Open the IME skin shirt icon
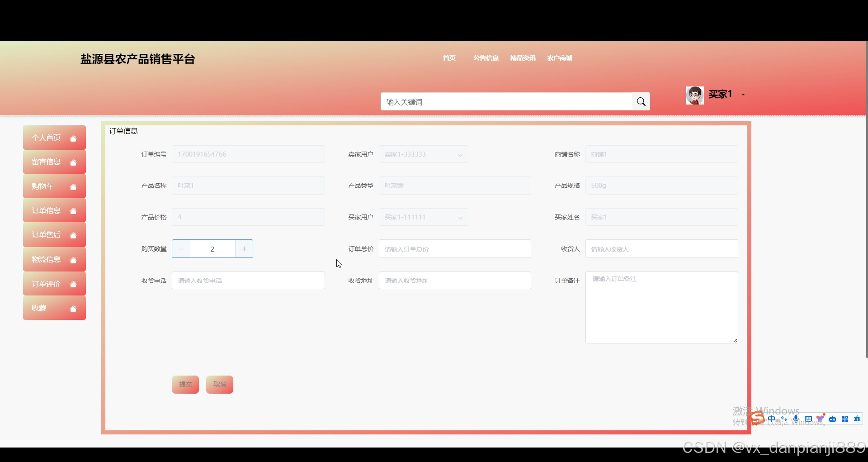Viewport: 868px width, 462px height. pos(820,419)
